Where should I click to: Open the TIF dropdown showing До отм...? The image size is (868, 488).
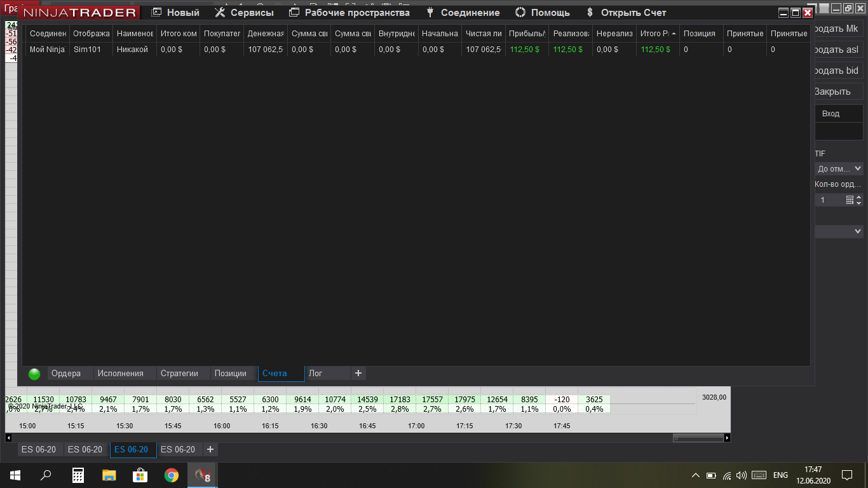839,168
